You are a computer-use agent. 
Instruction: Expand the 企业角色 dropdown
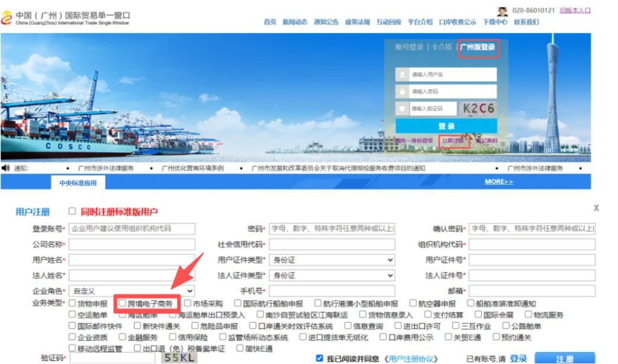(132, 291)
